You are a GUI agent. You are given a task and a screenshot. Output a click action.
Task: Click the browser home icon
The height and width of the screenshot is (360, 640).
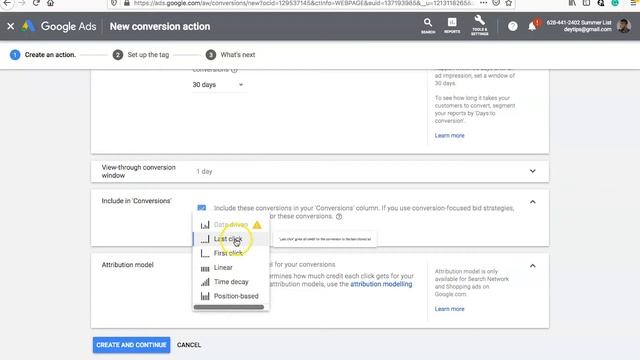(50, 3)
